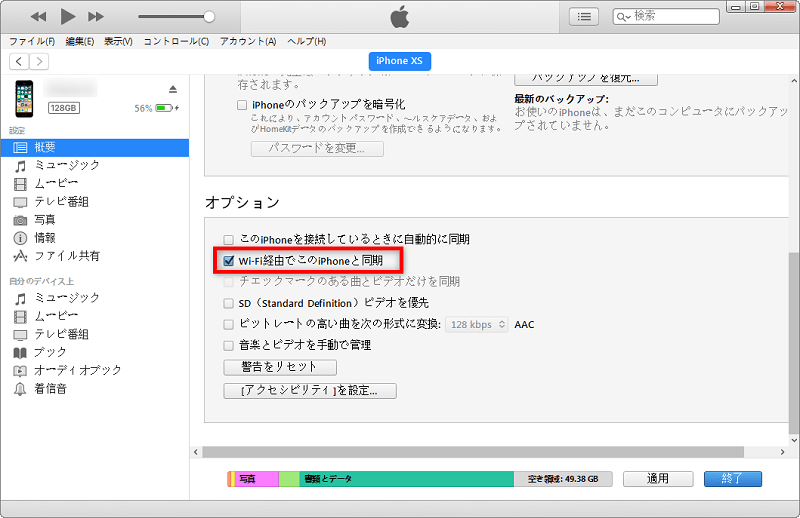800x518 pixels.
Task: Open the 表示(V) menu
Action: [x=118, y=41]
